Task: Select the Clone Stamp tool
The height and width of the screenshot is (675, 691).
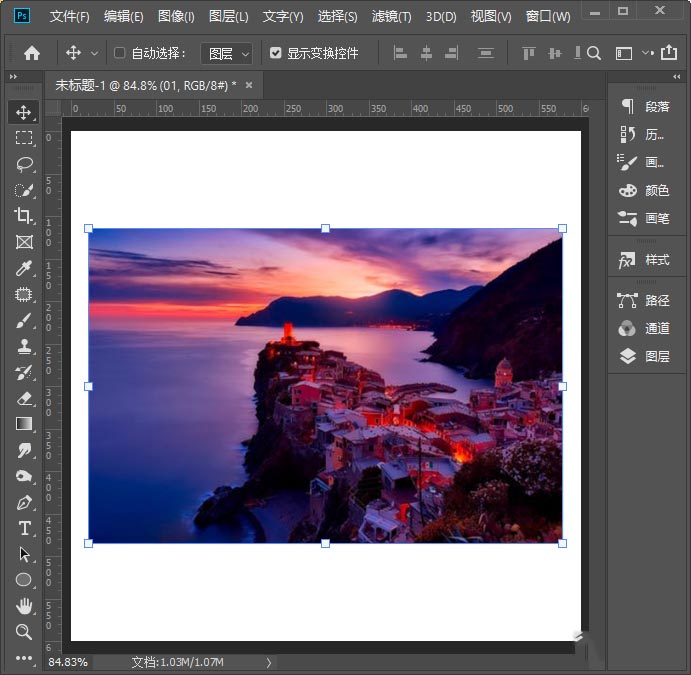Action: [x=24, y=346]
